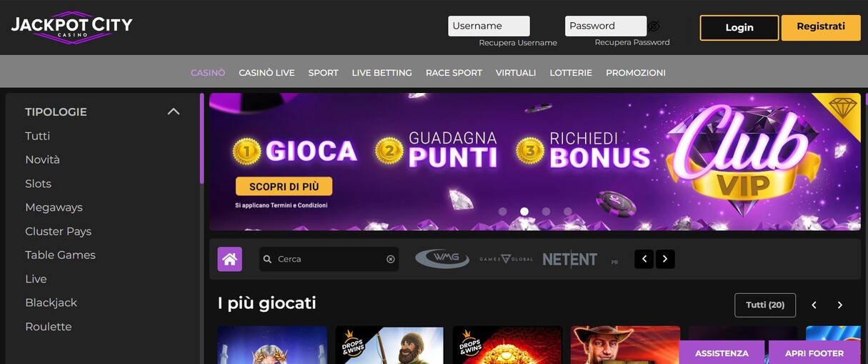Collapse the Tipologie section chevron
868x364 pixels.
[x=173, y=112]
